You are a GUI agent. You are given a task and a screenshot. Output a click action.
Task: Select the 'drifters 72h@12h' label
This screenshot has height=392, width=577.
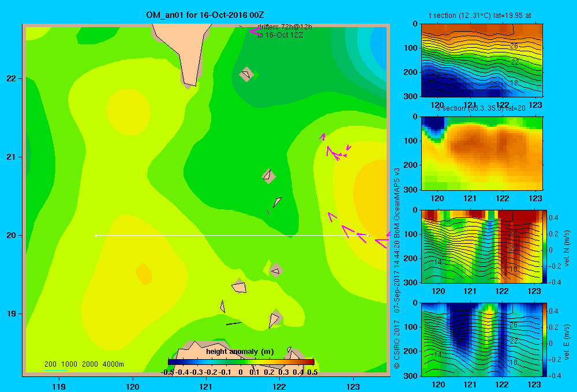[284, 27]
